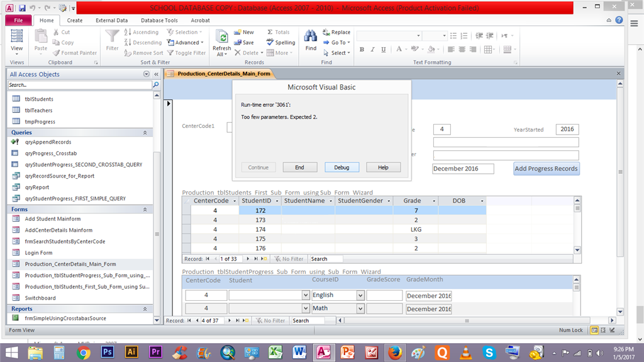Image resolution: width=644 pixels, height=362 pixels.
Task: Open the StudentID column filter dropdown
Action: 277,201
